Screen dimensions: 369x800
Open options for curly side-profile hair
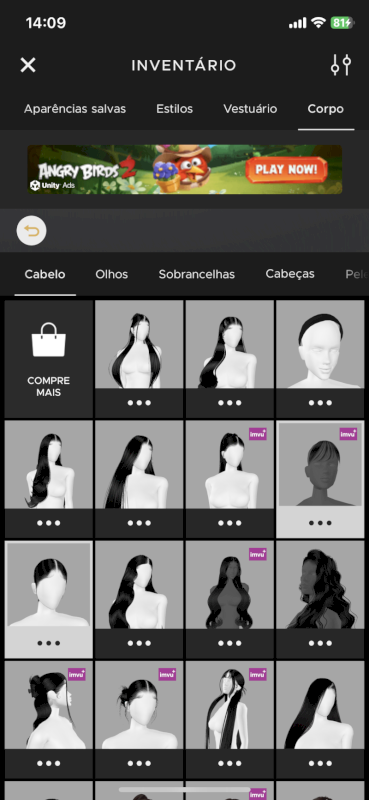320,643
